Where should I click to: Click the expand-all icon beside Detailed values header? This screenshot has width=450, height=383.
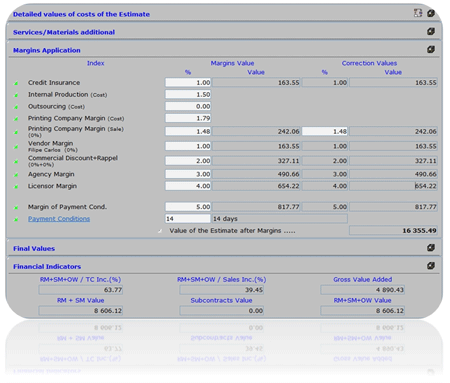coord(418,13)
